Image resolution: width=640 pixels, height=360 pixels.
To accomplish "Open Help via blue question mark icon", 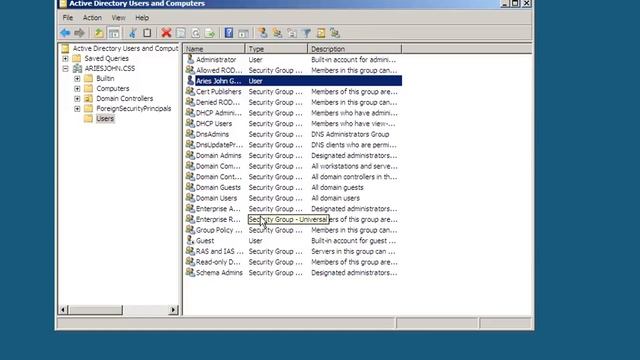I will 229,33.
